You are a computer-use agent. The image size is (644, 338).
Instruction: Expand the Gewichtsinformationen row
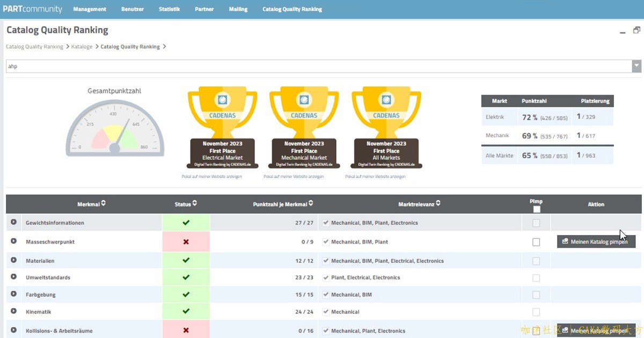point(13,222)
